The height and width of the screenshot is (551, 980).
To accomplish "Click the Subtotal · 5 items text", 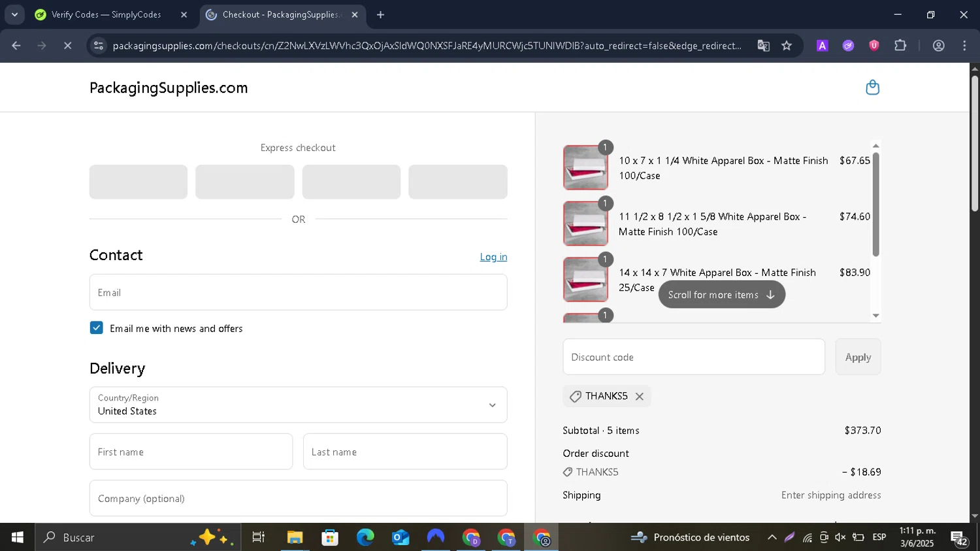I will coord(601,430).
